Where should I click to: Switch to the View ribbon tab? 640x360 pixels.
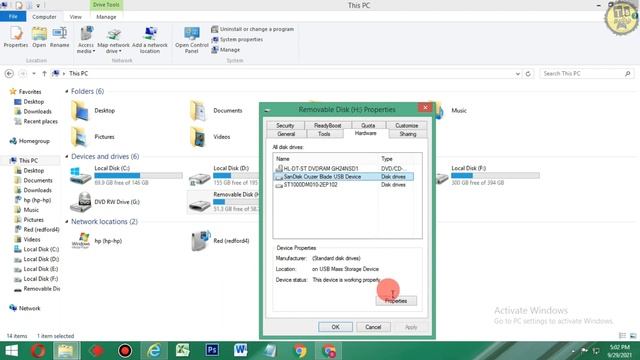76,17
